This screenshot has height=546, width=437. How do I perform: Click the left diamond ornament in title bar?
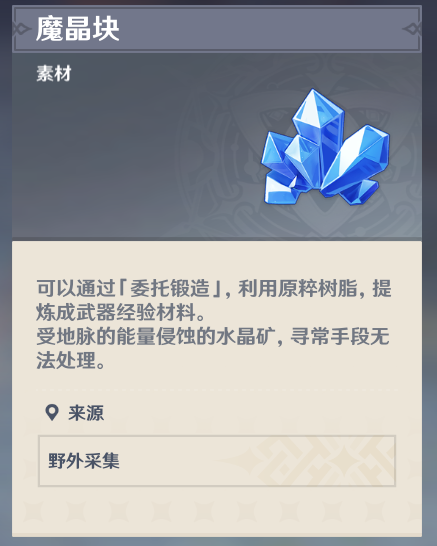21,29
